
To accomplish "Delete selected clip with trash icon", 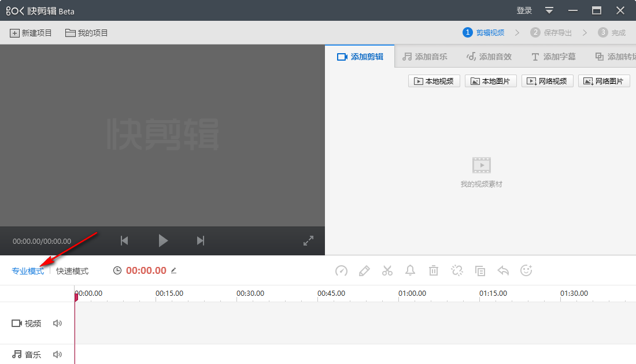I will pyautogui.click(x=434, y=270).
